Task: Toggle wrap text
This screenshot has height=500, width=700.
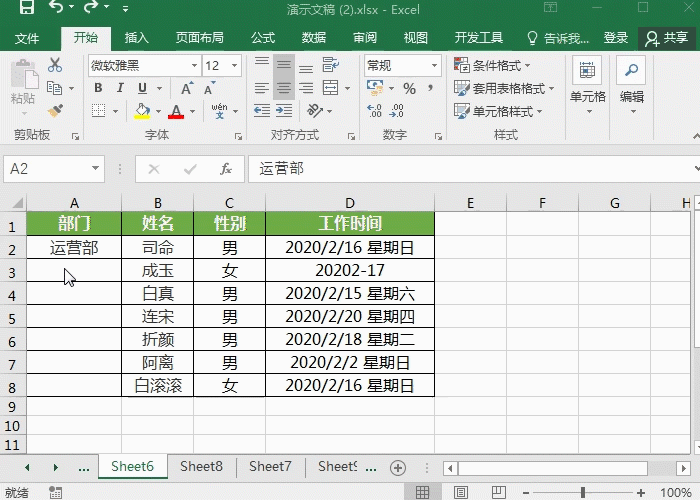Action: [x=331, y=65]
